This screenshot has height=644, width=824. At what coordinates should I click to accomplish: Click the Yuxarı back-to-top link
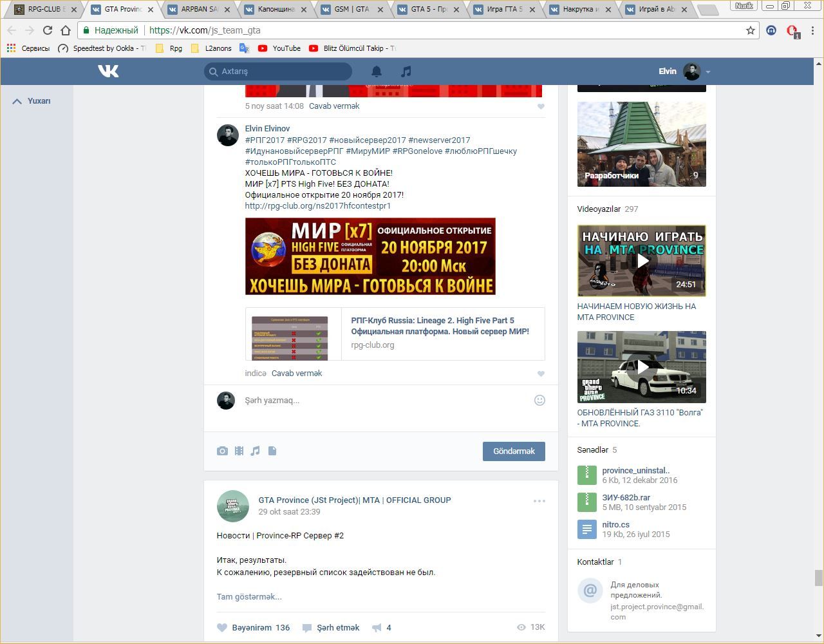click(32, 101)
